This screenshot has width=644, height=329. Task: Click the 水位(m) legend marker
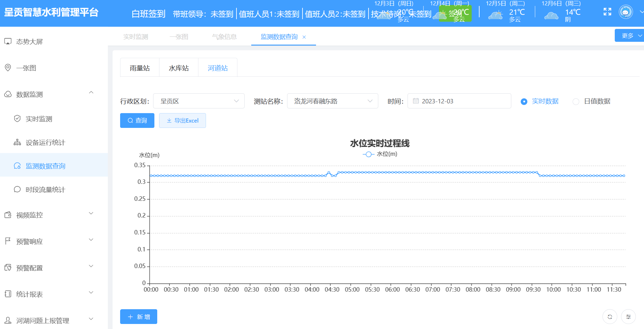pyautogui.click(x=368, y=154)
